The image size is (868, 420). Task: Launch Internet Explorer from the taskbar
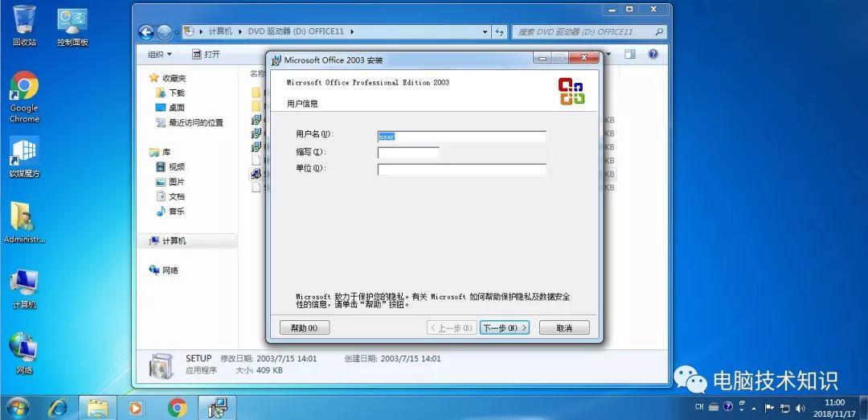click(x=58, y=409)
